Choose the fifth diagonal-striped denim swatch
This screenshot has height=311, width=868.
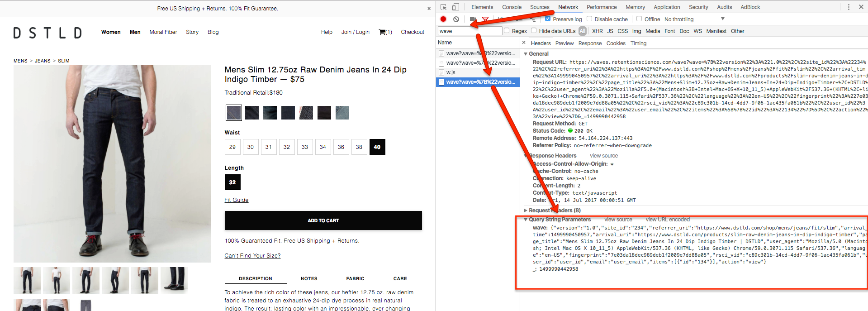pos(306,113)
